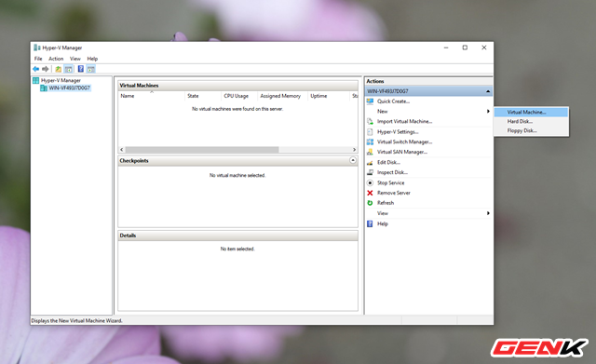This screenshot has width=596, height=364.
Task: Click the scroll right arrow in Virtual Machines
Action: pyautogui.click(x=354, y=150)
